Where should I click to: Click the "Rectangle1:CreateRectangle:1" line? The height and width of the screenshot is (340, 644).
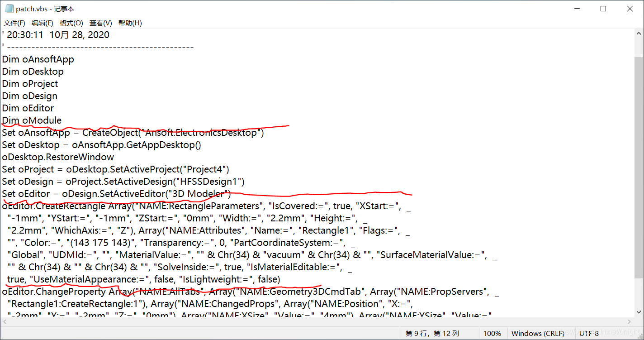pos(215,304)
